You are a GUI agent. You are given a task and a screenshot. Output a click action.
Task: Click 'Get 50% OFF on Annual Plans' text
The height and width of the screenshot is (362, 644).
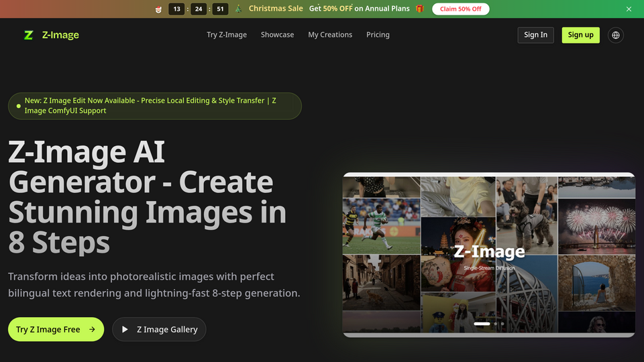pyautogui.click(x=360, y=9)
